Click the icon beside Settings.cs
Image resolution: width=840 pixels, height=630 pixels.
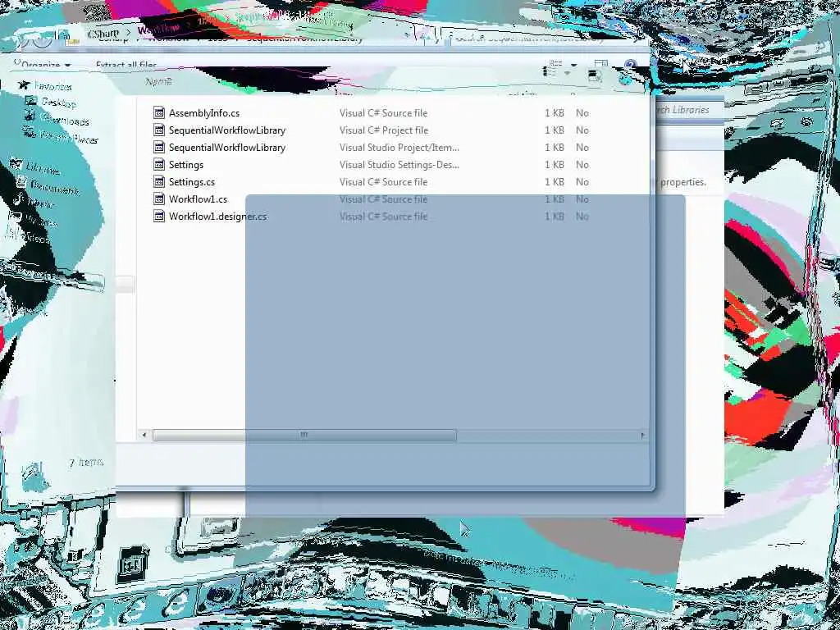tap(159, 181)
